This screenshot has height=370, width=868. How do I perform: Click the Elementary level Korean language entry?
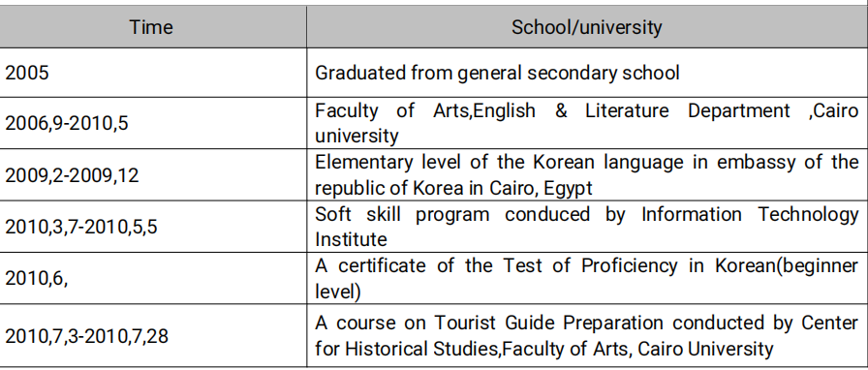587,175
